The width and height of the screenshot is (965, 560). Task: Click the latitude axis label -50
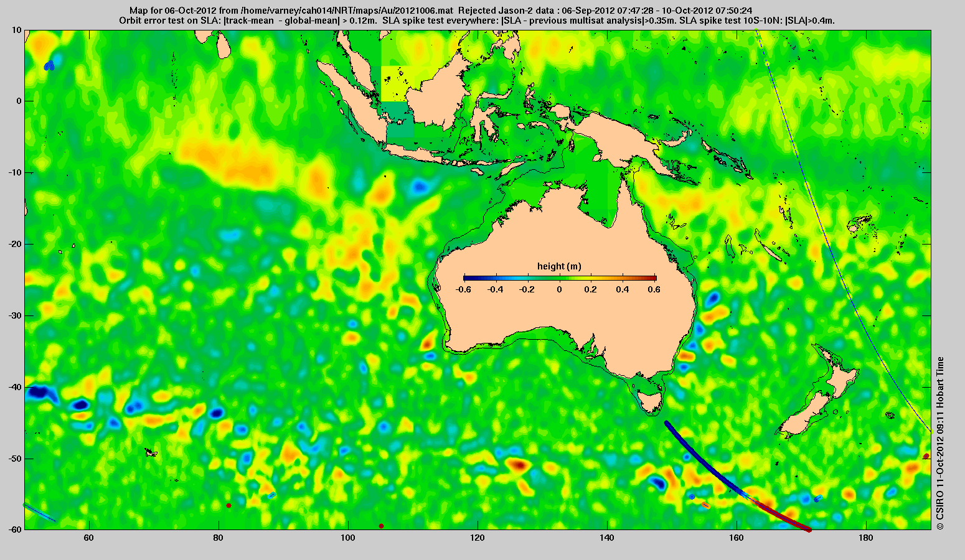[x=14, y=459]
